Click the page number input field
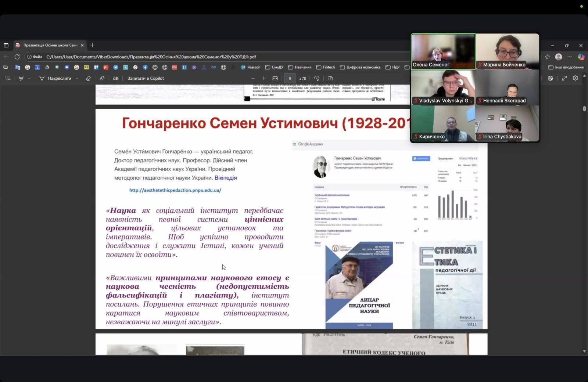The width and height of the screenshot is (588, 382). [x=290, y=78]
